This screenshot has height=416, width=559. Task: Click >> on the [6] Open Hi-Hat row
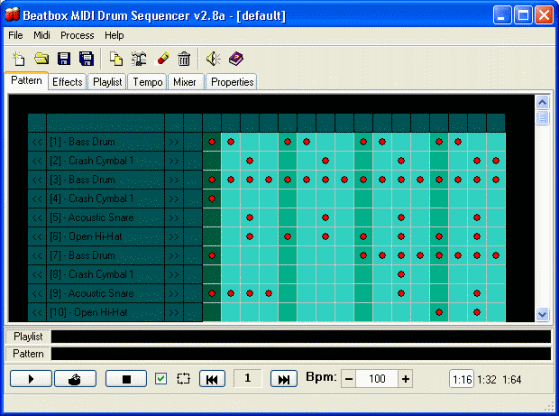(174, 237)
